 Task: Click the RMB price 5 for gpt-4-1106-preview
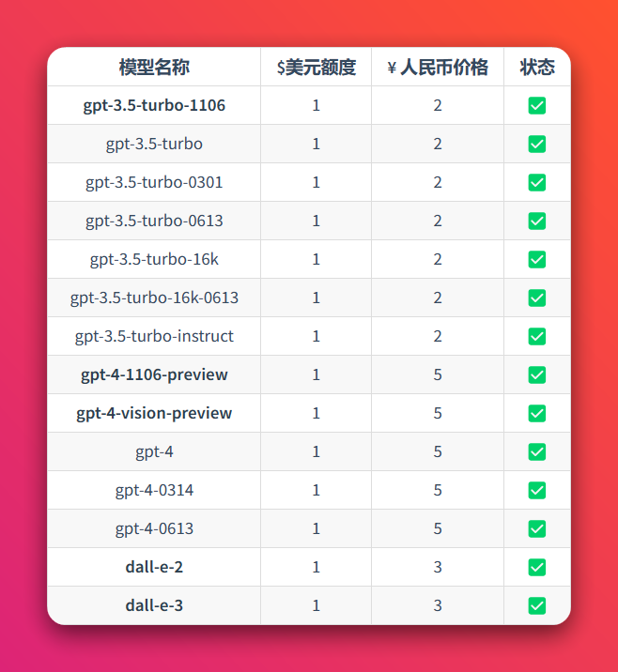[438, 375]
